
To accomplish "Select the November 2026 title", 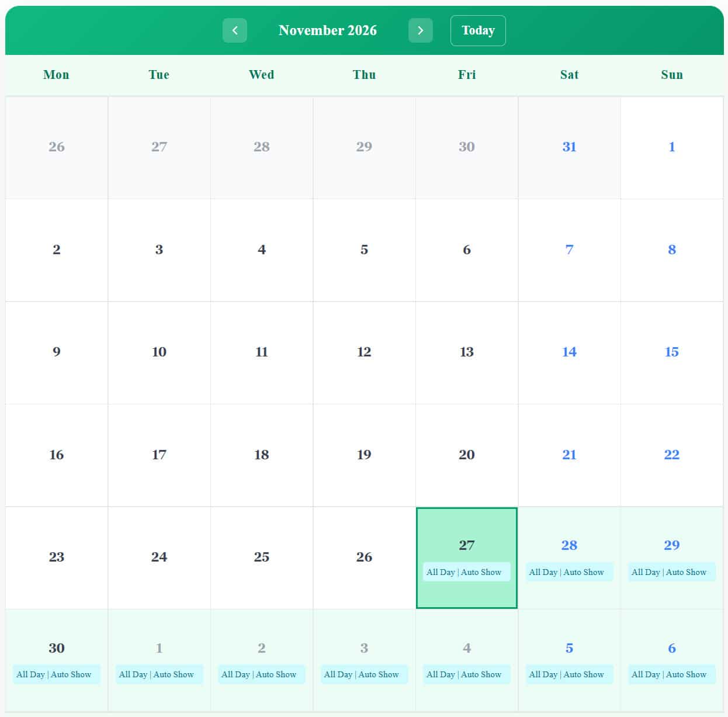I will click(328, 30).
